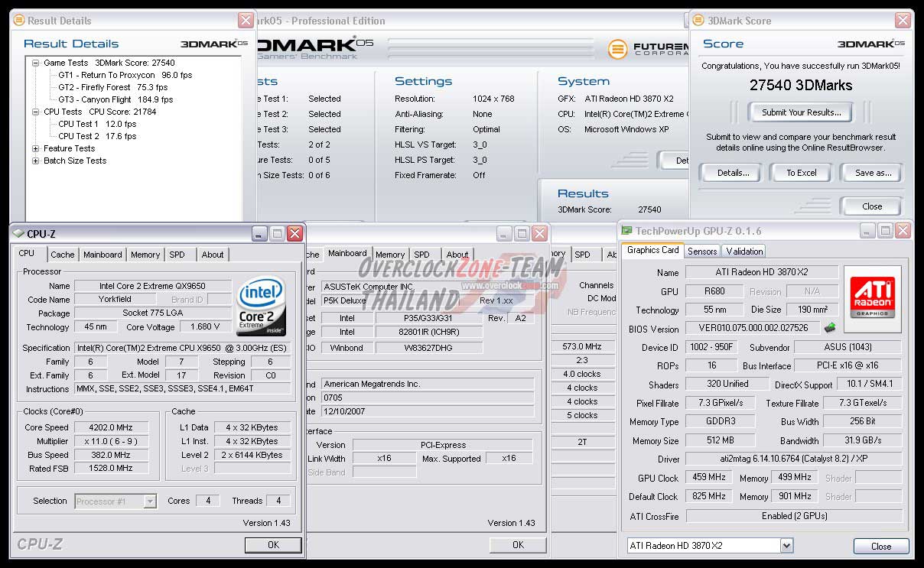Screen dimensions: 924x568
Task: Select GT3 - Canyon Flight result row
Action: 115,99
